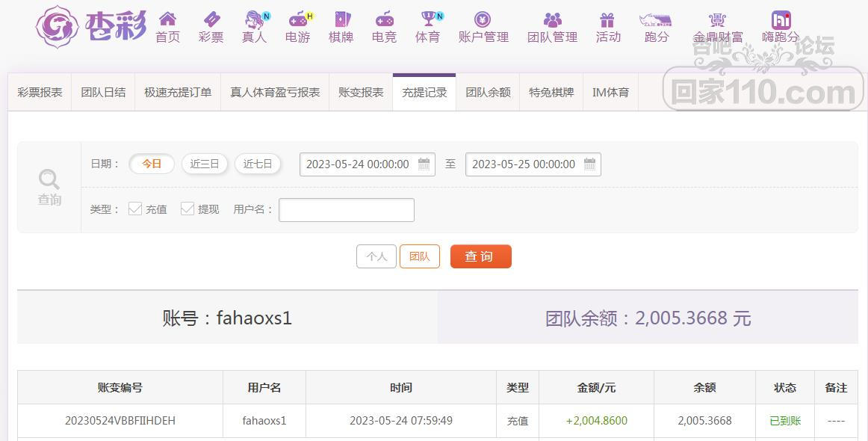Click the 首页 home icon
868x441 pixels.
point(167,19)
